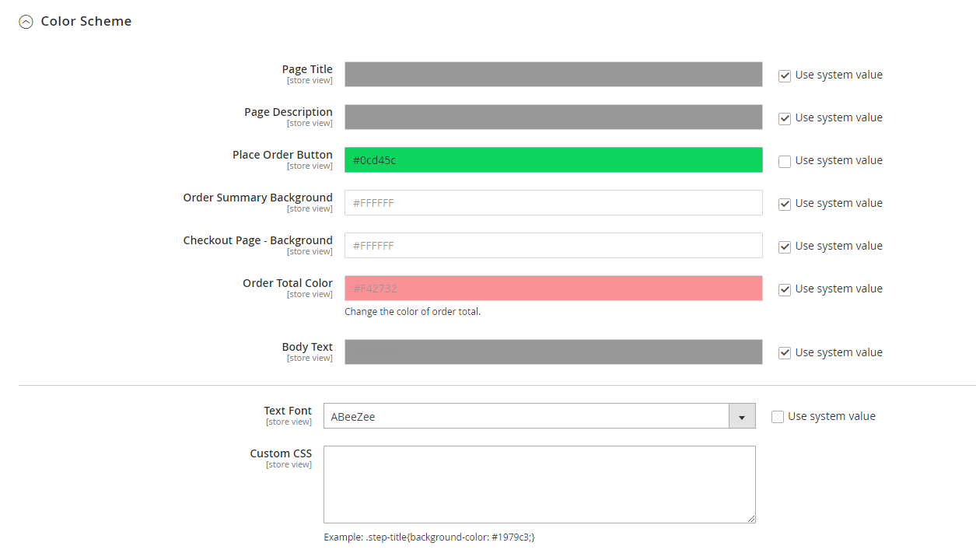The width and height of the screenshot is (976, 560).
Task: Click the Custom CSS textarea resize handle
Action: (x=751, y=519)
